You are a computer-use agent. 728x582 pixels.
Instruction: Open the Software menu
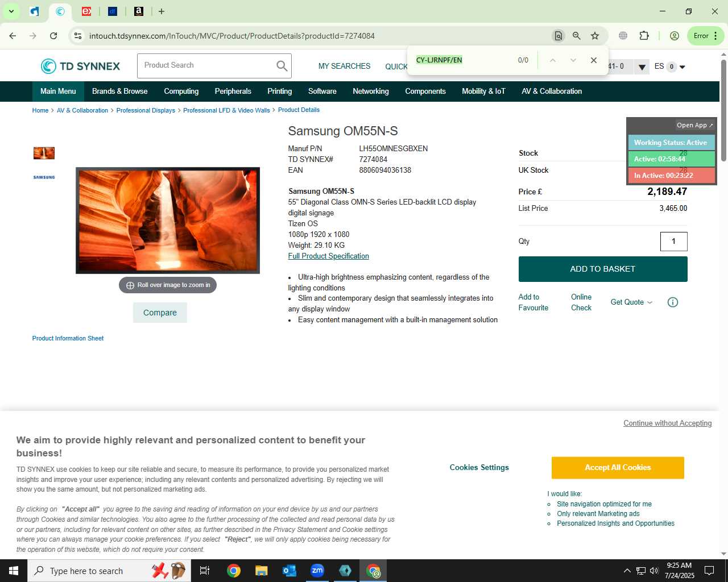pos(322,92)
